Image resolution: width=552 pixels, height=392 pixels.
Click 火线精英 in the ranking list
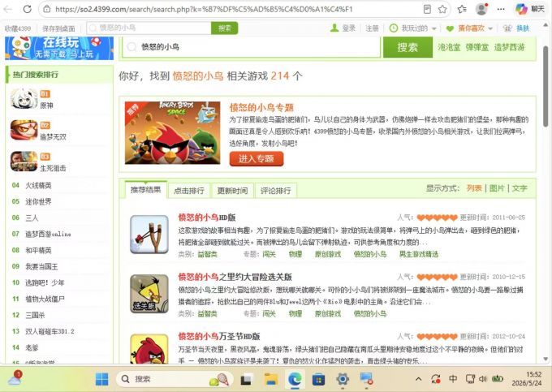pos(38,185)
